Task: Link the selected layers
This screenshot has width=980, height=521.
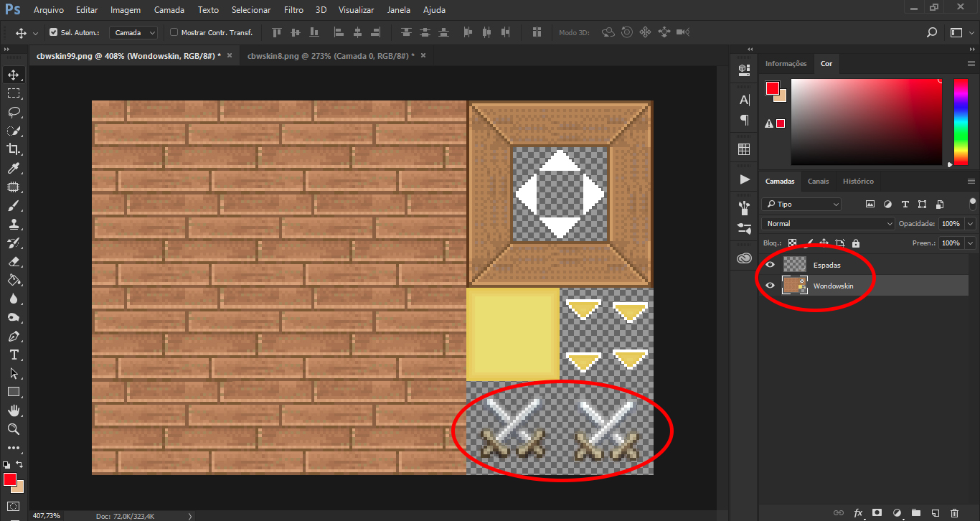Action: [839, 513]
